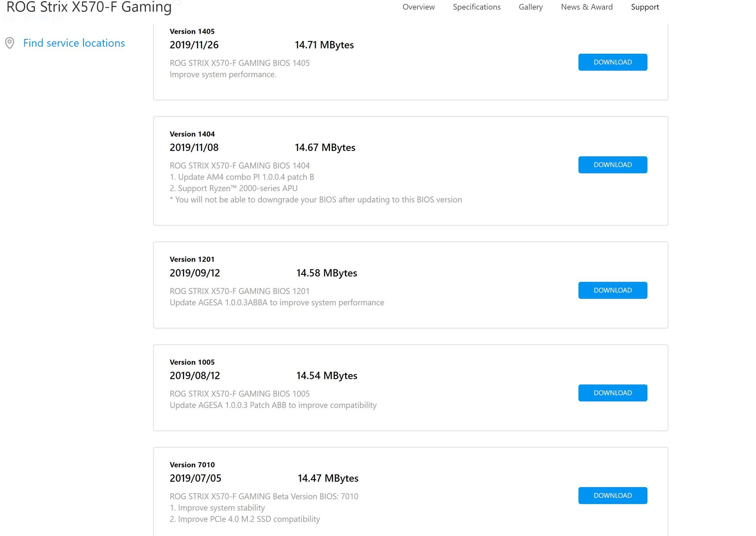Download BIOS version 1005
Image resolution: width=756 pixels, height=536 pixels.
(613, 393)
